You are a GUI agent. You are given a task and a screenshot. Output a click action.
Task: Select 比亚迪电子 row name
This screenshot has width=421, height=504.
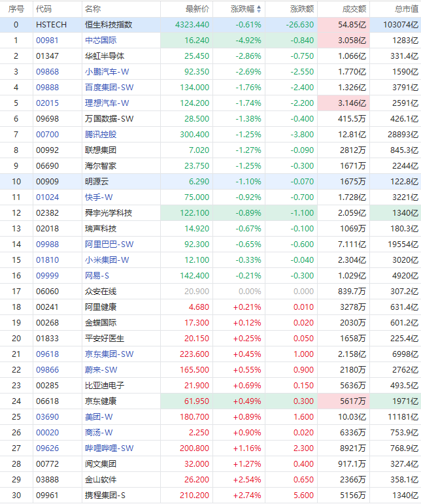[105, 386]
